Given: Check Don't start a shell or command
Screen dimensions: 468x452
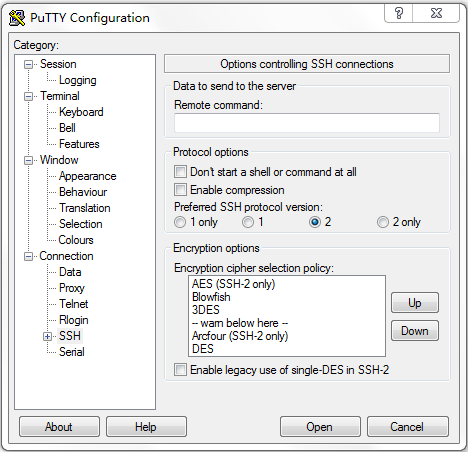Looking at the screenshot, I should click(180, 172).
